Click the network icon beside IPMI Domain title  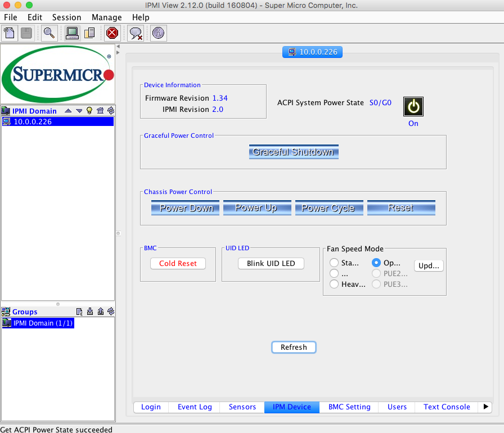pyautogui.click(x=6, y=111)
